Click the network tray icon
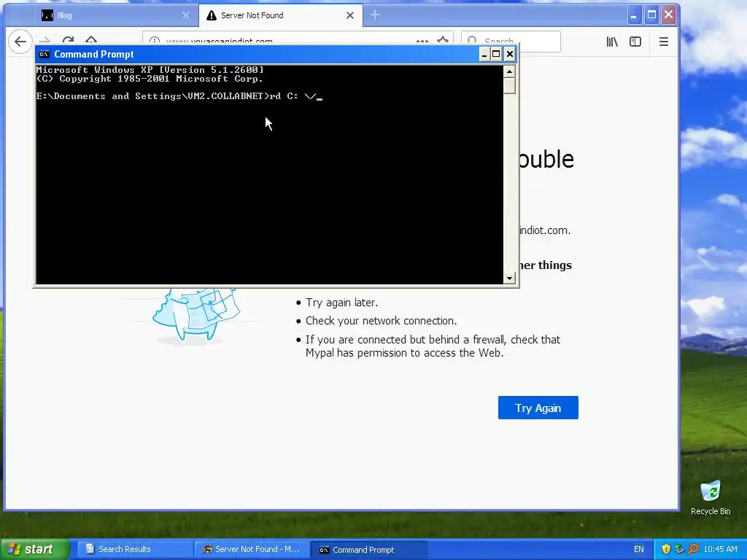 click(679, 549)
